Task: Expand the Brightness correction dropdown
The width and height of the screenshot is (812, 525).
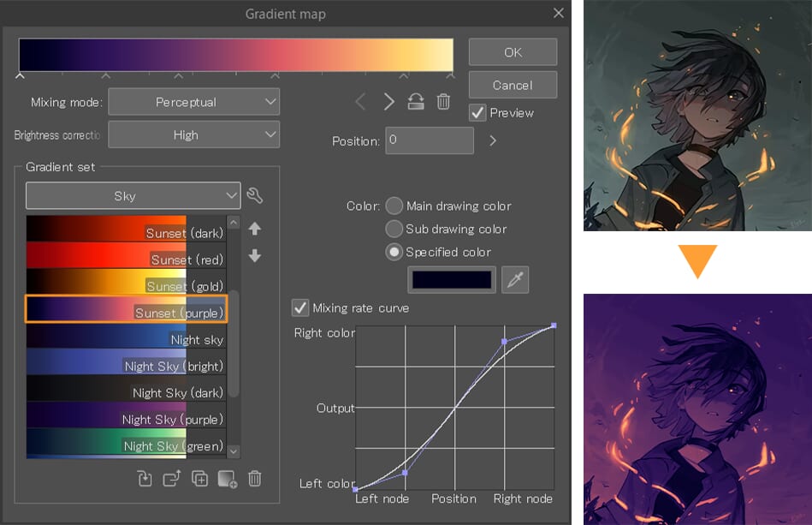Action: point(193,134)
